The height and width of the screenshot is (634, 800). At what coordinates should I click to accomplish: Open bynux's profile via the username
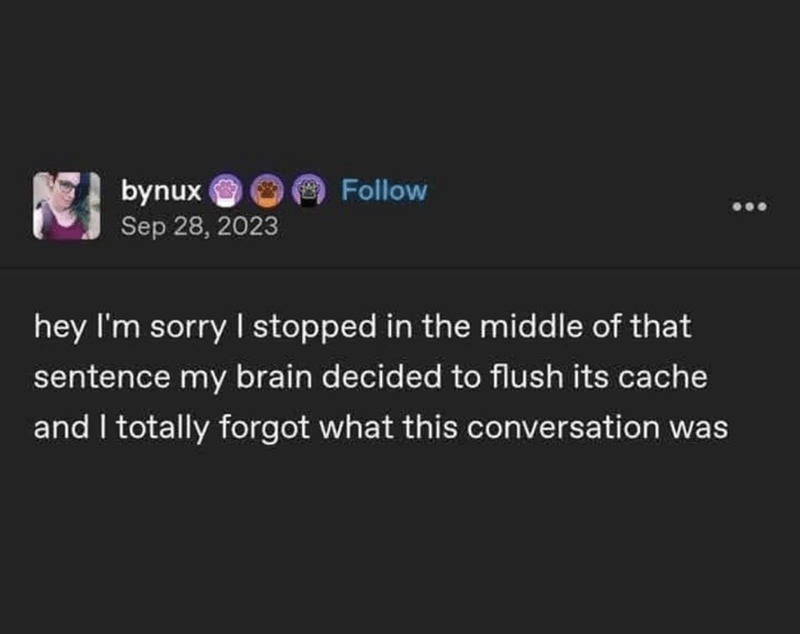(x=158, y=191)
